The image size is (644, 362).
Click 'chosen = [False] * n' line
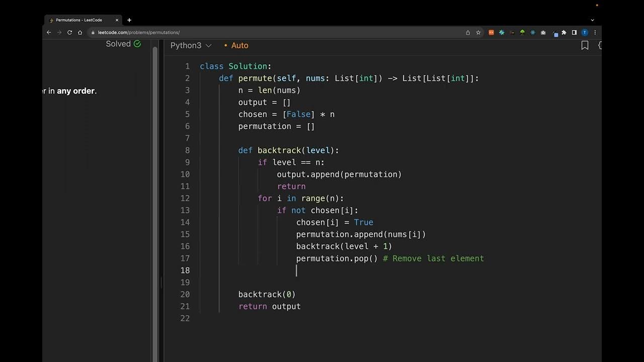pyautogui.click(x=286, y=115)
